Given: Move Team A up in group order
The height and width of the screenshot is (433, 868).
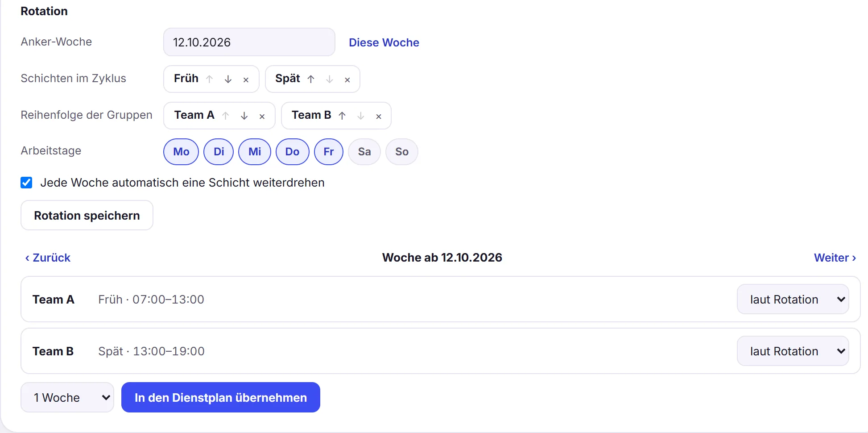Looking at the screenshot, I should (226, 116).
